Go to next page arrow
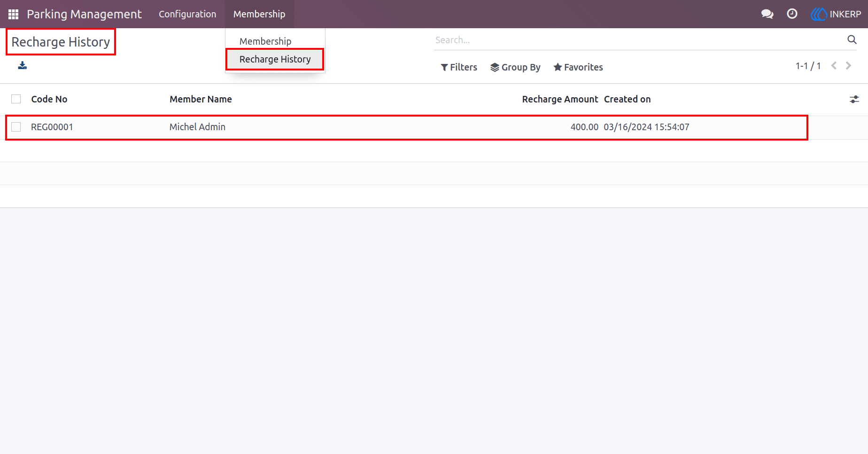 pos(848,66)
